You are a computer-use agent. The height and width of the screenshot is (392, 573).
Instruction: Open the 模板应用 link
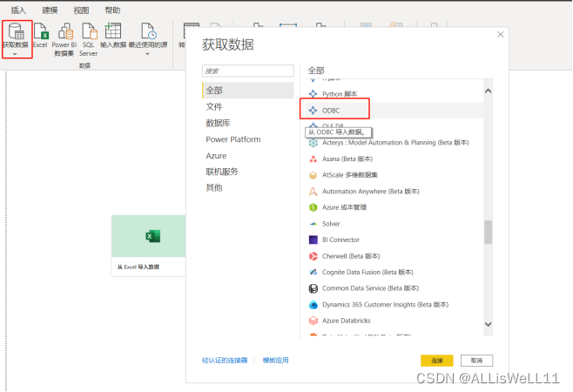[275, 360]
